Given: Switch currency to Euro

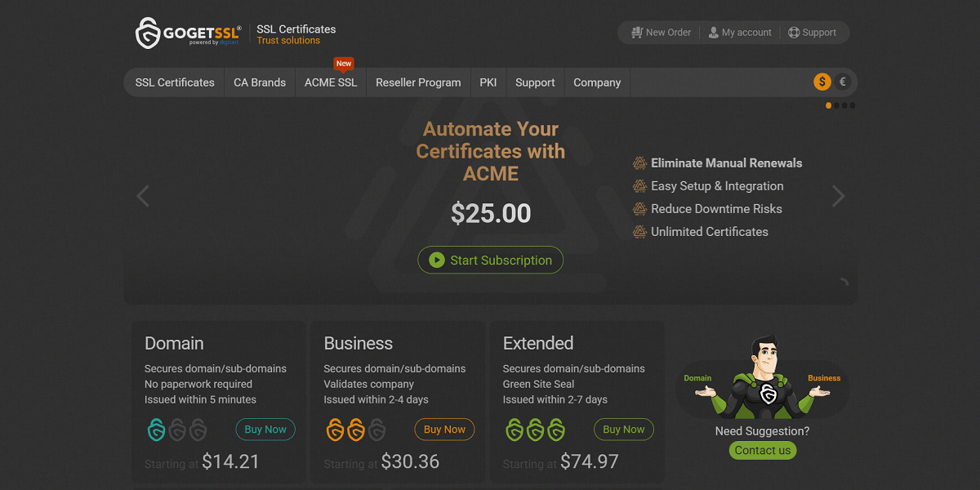Looking at the screenshot, I should coord(844,82).
